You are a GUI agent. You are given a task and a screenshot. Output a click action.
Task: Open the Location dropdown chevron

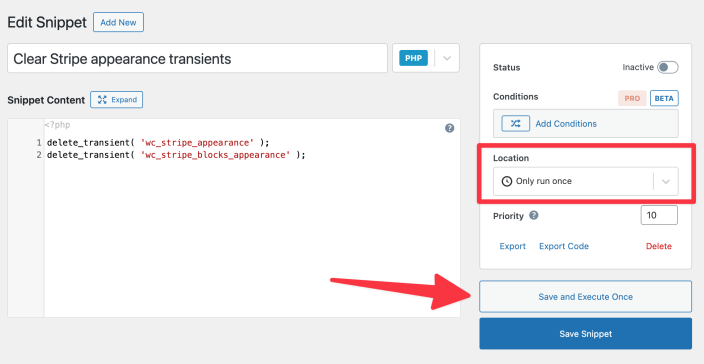(666, 181)
